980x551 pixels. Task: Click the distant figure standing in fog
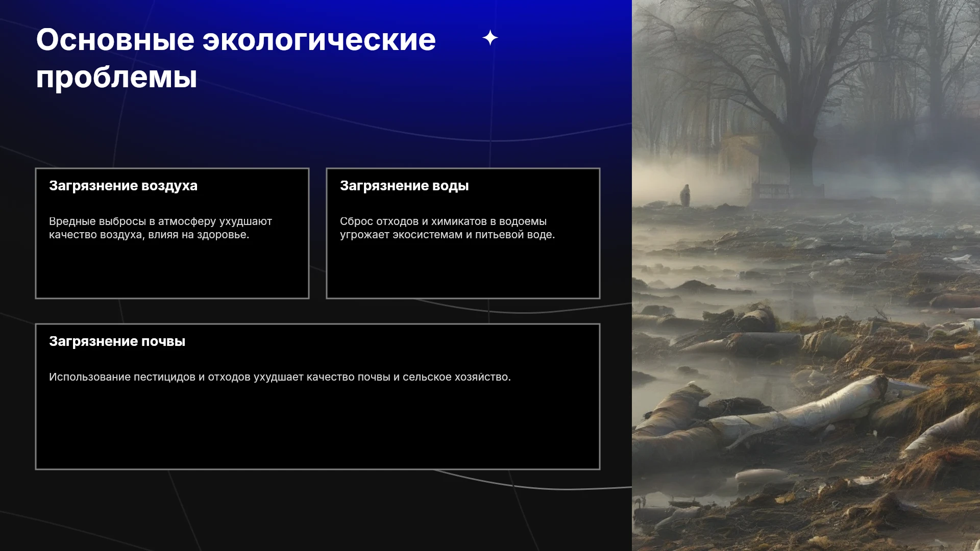pos(685,195)
